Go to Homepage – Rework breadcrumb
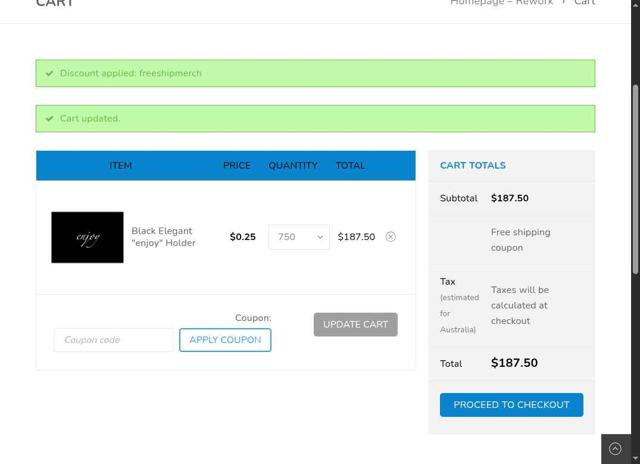This screenshot has width=640, height=464. [x=501, y=2]
